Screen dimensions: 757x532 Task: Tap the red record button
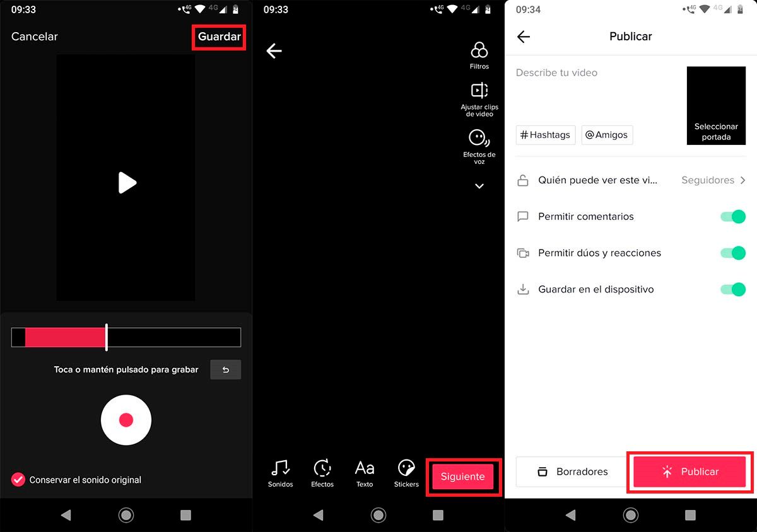click(126, 420)
